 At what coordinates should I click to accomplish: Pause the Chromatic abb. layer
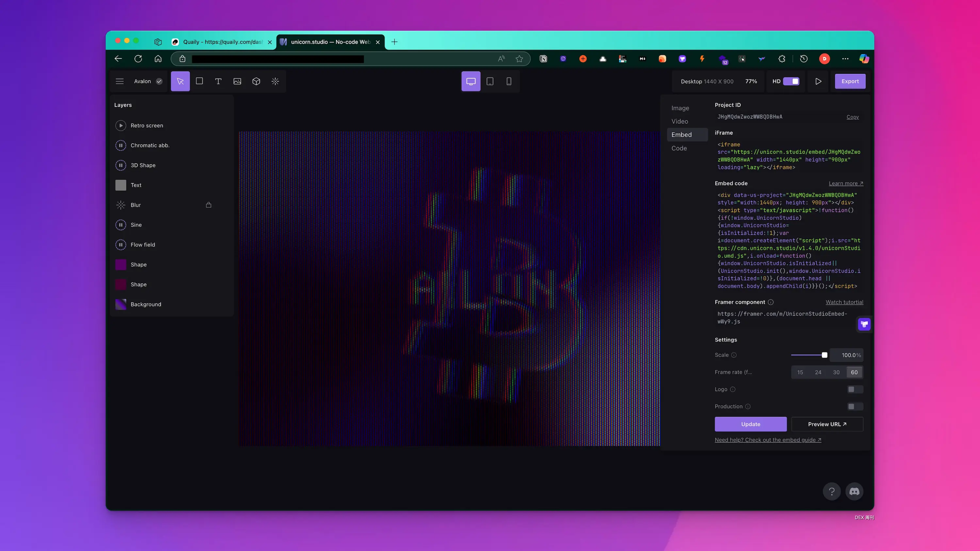[121, 145]
